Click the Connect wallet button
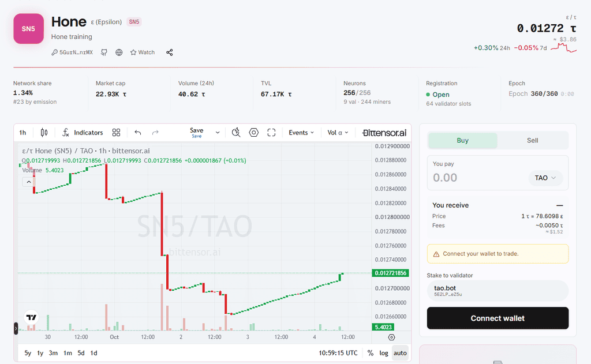The width and height of the screenshot is (591, 364). pyautogui.click(x=498, y=318)
